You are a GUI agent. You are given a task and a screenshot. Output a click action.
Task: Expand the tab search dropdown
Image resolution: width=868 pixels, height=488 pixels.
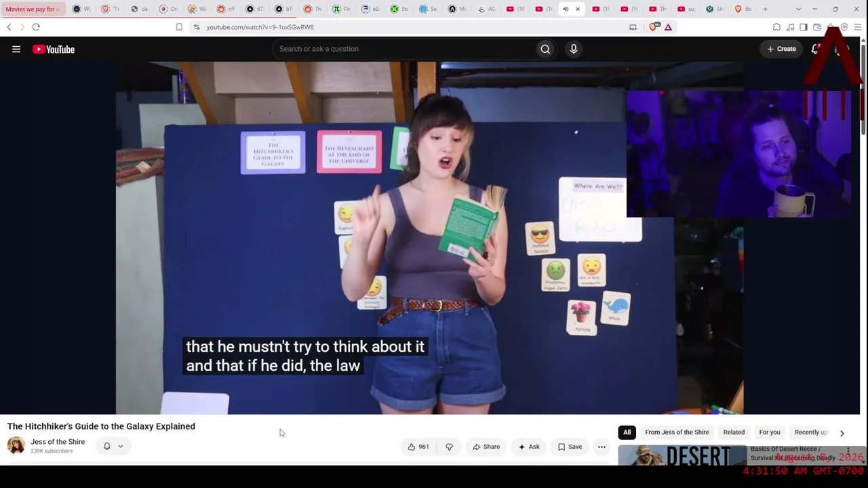[798, 9]
